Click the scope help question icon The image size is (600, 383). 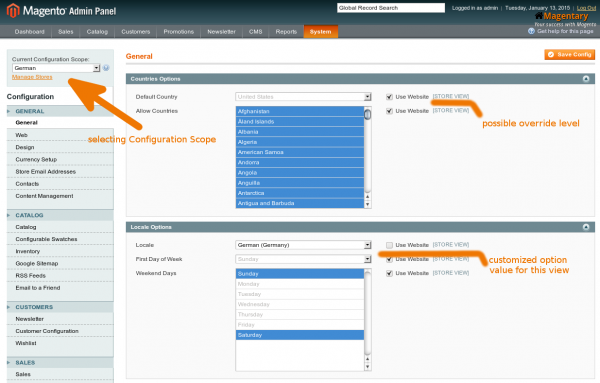[x=106, y=68]
